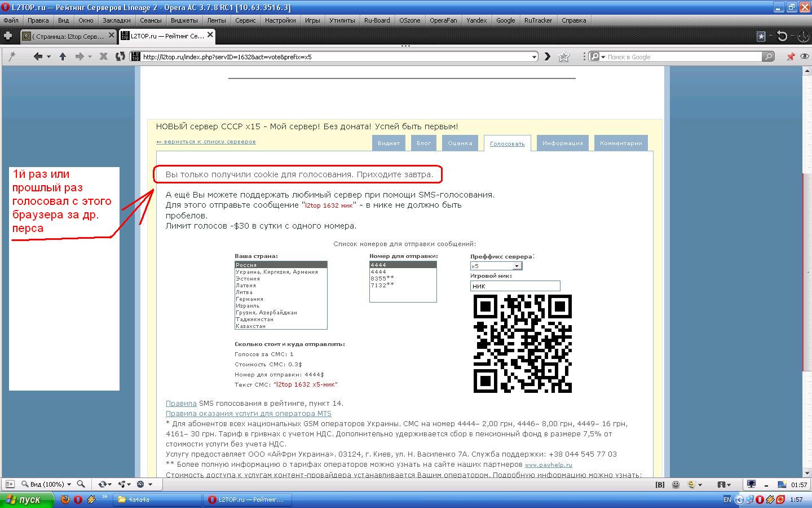Click the game nickname input field

[515, 286]
